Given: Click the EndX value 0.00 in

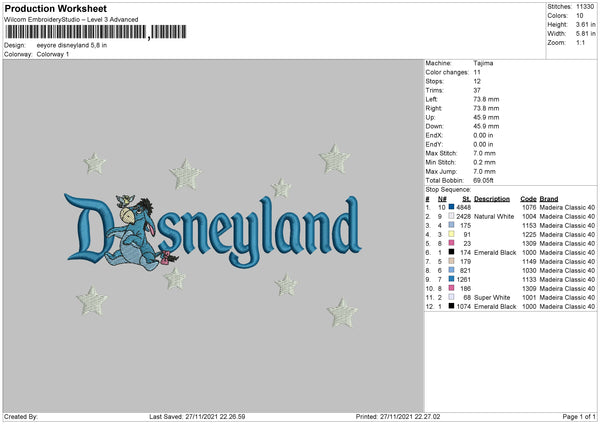Looking at the screenshot, I should point(483,135).
